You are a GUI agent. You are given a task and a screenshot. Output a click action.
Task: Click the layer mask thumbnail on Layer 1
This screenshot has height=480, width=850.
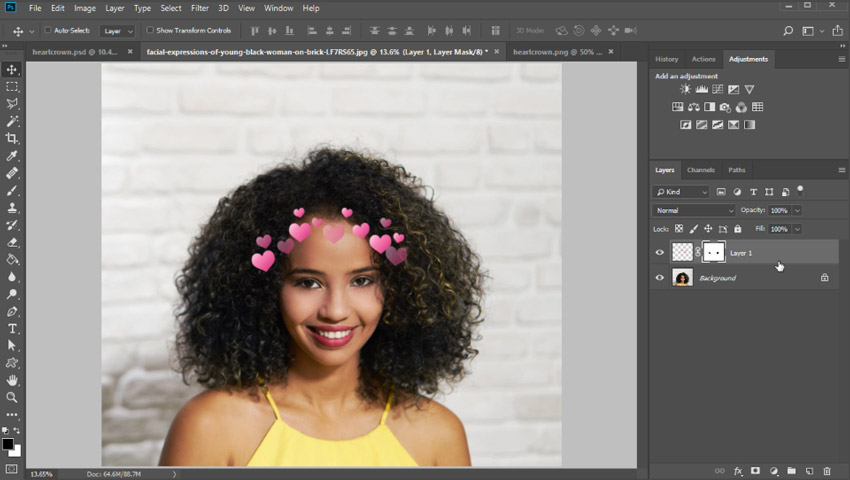[x=713, y=253]
